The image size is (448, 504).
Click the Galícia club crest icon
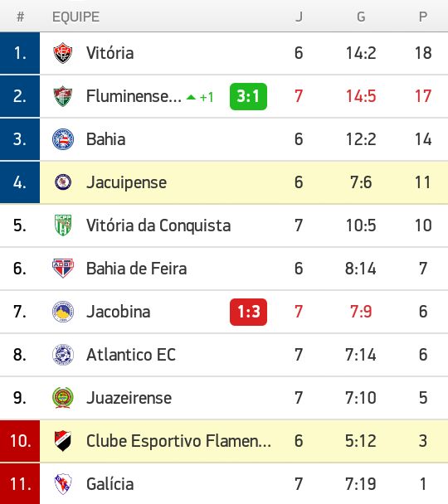[63, 484]
